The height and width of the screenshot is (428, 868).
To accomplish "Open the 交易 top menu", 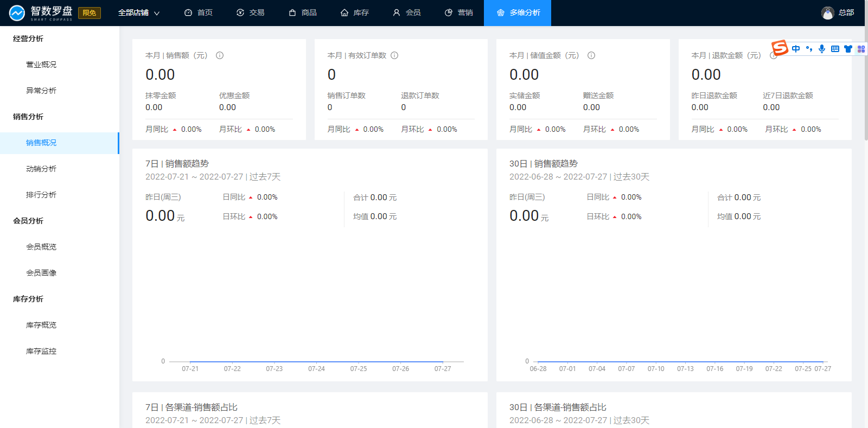I will tap(250, 13).
